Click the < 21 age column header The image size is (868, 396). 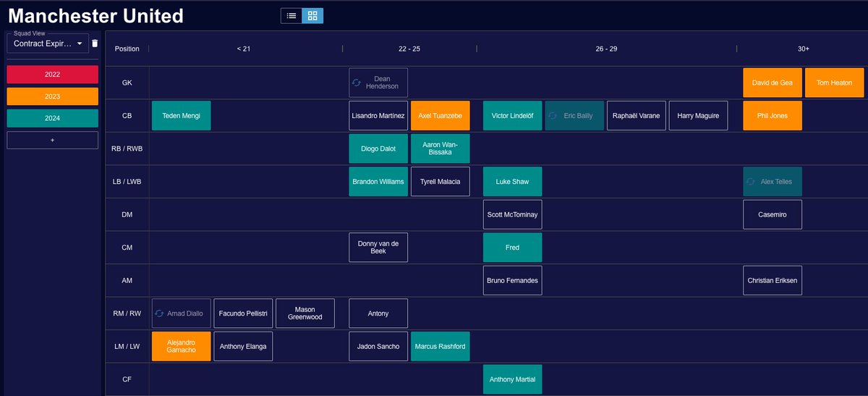pyautogui.click(x=244, y=49)
